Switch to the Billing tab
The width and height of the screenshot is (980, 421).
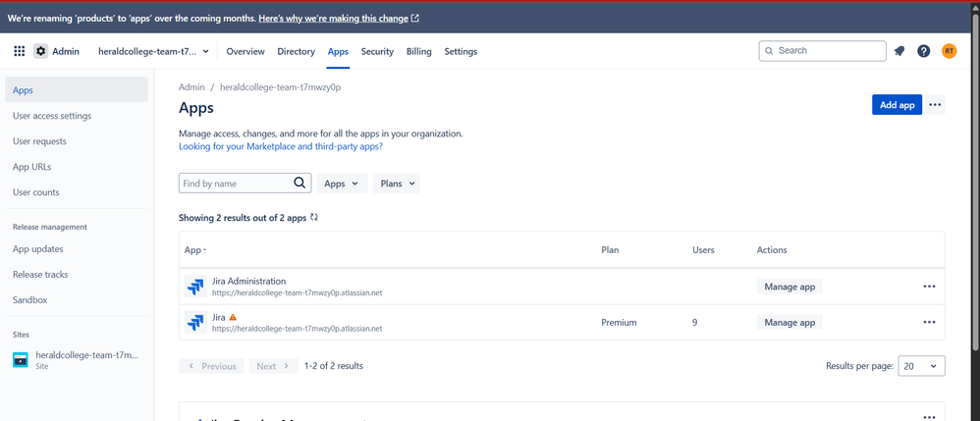(x=418, y=51)
